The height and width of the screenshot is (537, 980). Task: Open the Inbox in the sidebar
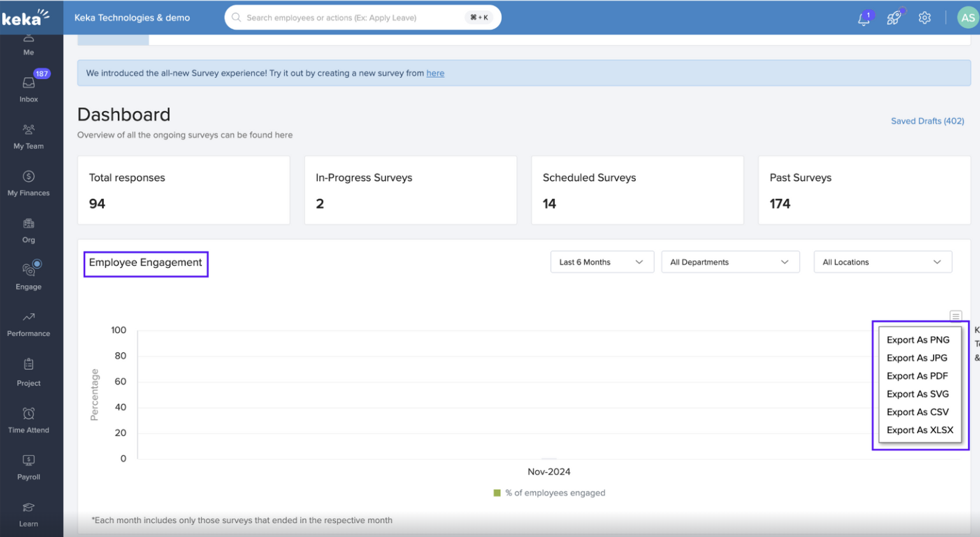tap(29, 88)
